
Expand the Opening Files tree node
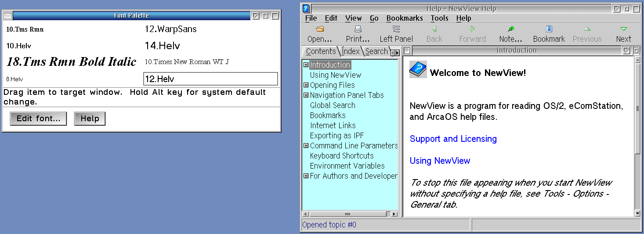[x=306, y=85]
